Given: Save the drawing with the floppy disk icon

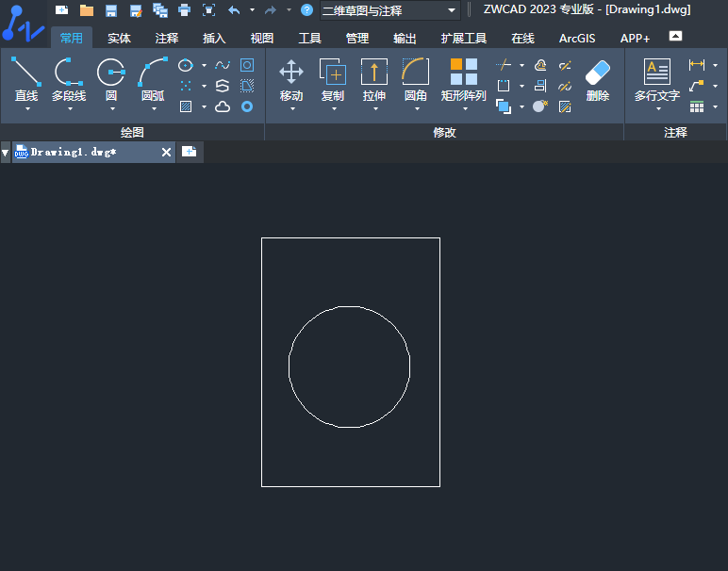Looking at the screenshot, I should click(x=111, y=10).
